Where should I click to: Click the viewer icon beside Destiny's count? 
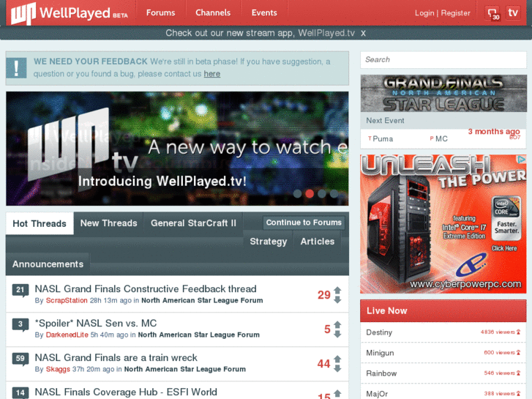pyautogui.click(x=518, y=332)
